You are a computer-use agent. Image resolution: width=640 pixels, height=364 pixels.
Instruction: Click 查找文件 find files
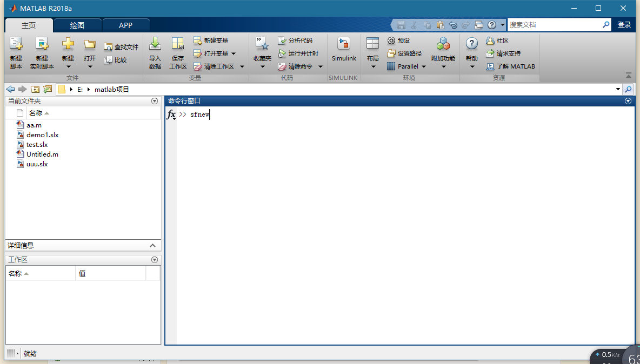121,47
